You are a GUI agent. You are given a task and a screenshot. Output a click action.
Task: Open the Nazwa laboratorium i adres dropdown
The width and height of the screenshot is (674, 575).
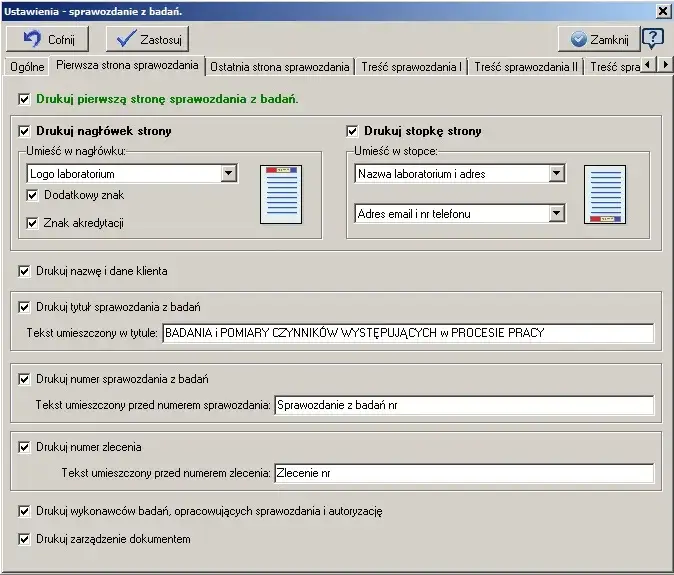point(557,174)
